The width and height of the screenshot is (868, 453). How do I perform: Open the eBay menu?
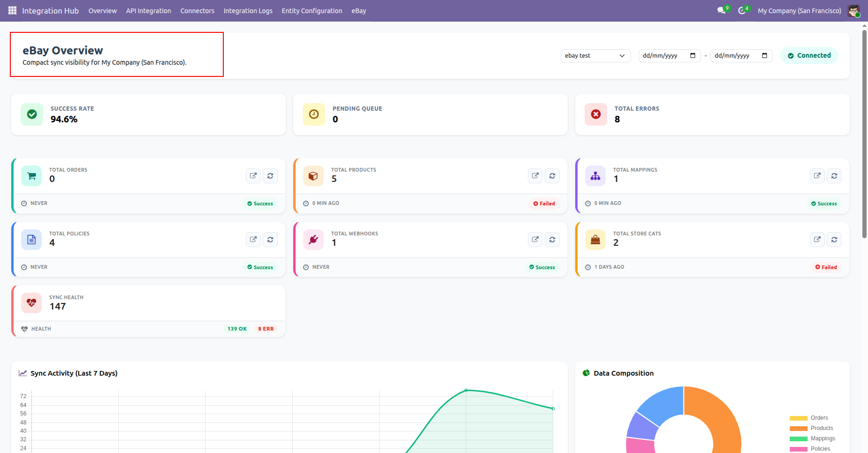pos(359,11)
